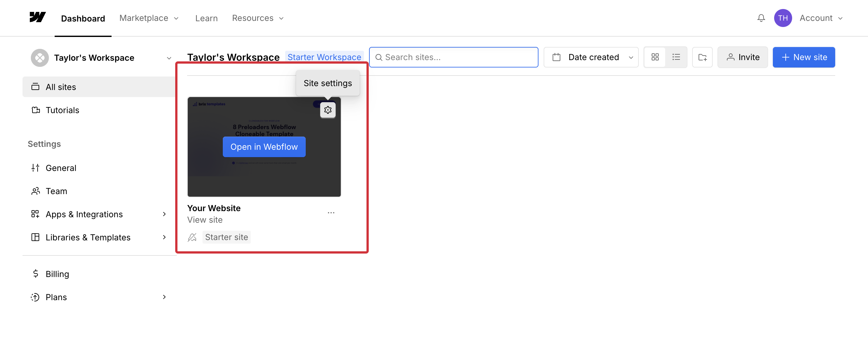The image size is (868, 340).
Task: Expand Apps & Integrations chevron
Action: pyautogui.click(x=164, y=214)
